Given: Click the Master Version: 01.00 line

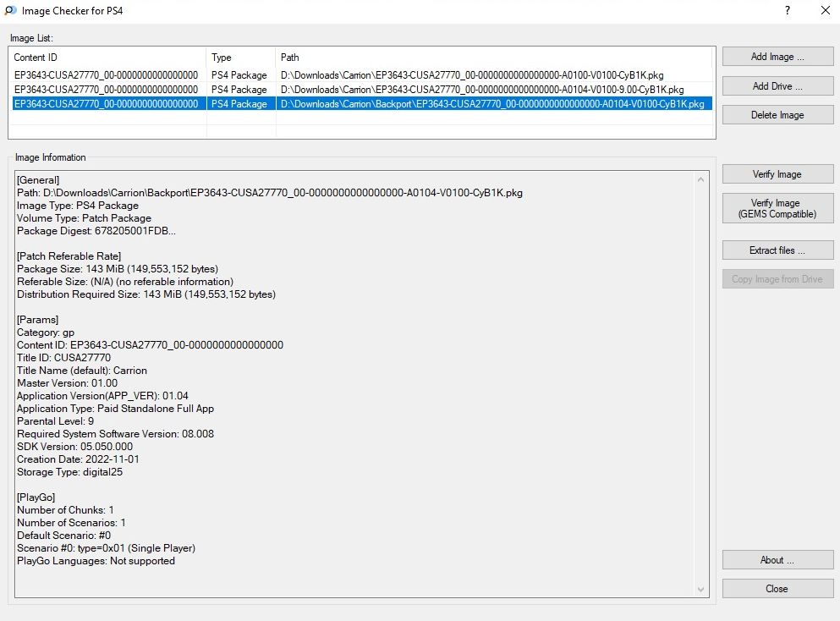Looking at the screenshot, I should [67, 383].
